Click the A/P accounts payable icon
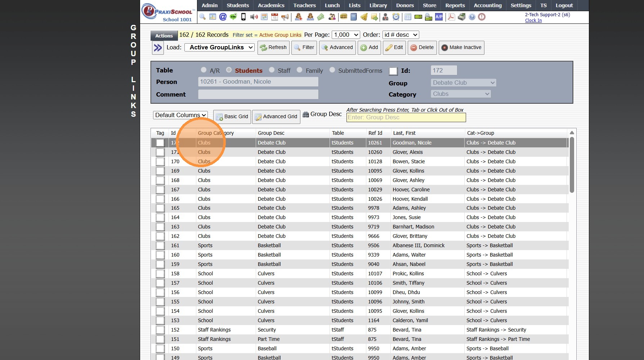Image resolution: width=644 pixels, height=360 pixels. pyautogui.click(x=439, y=17)
